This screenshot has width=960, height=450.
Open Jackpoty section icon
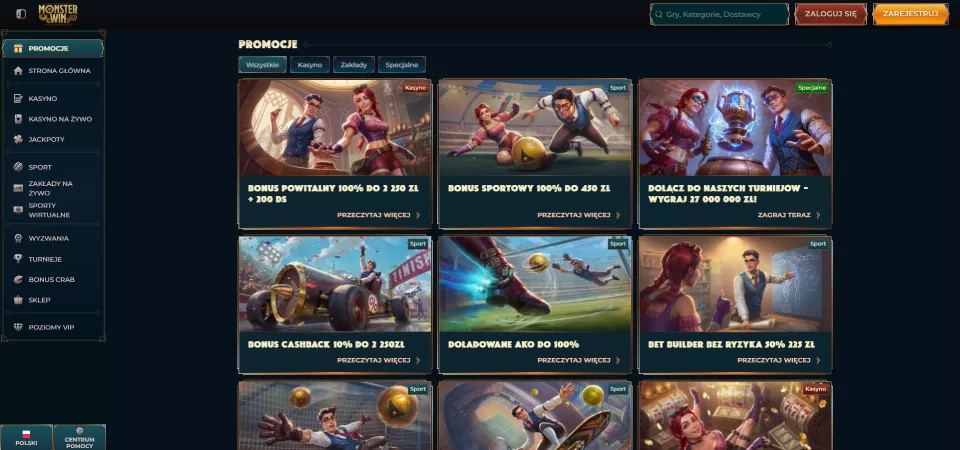click(18, 140)
